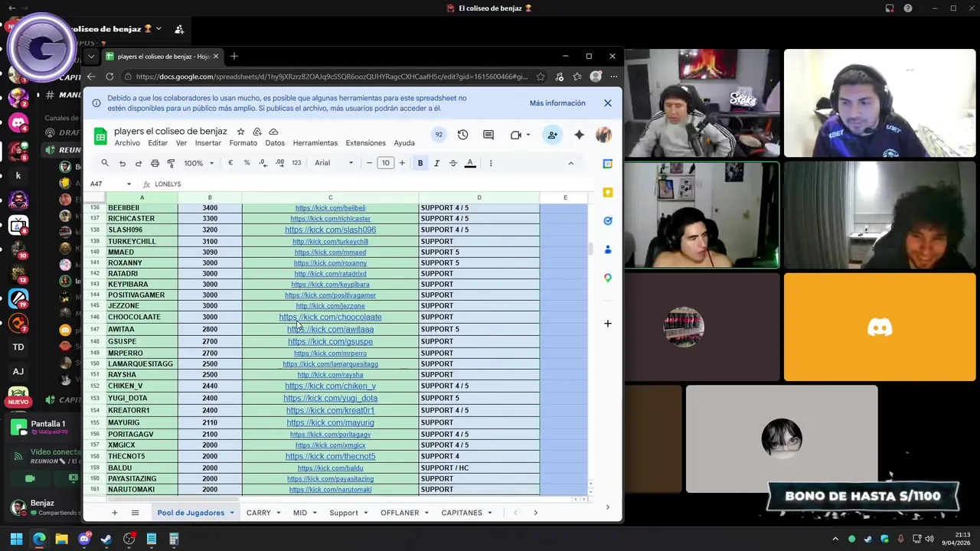This screenshot has width=980, height=551.
Task: Select the column D header
Action: click(479, 197)
